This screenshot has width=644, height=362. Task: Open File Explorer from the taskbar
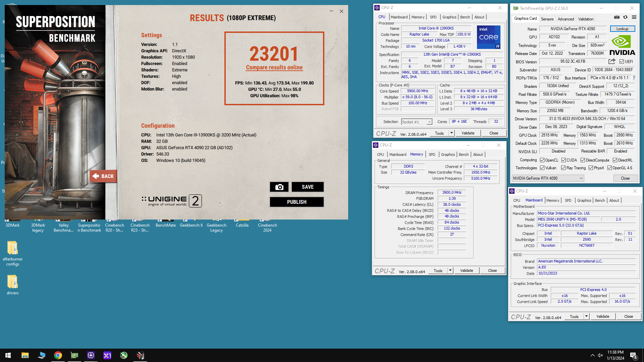click(x=25, y=355)
